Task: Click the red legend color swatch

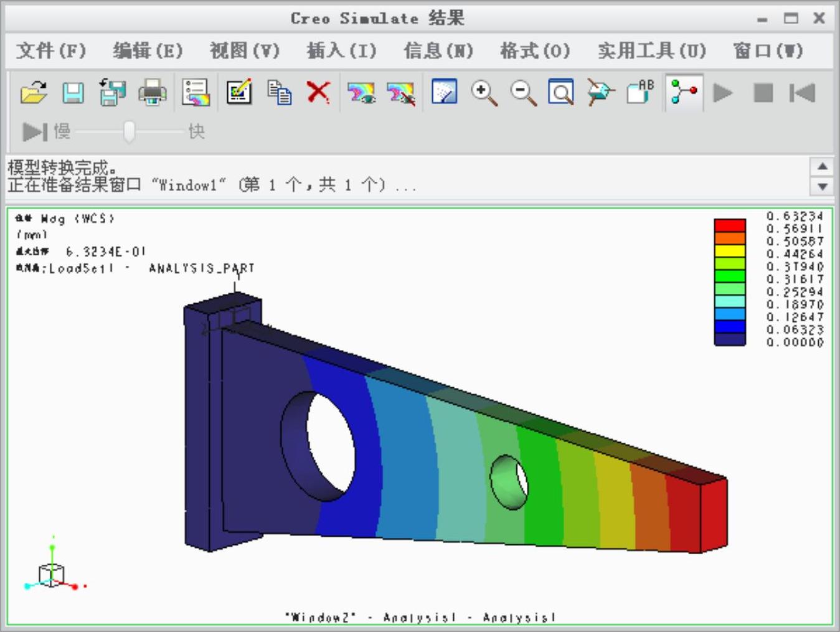Action: coord(730,225)
